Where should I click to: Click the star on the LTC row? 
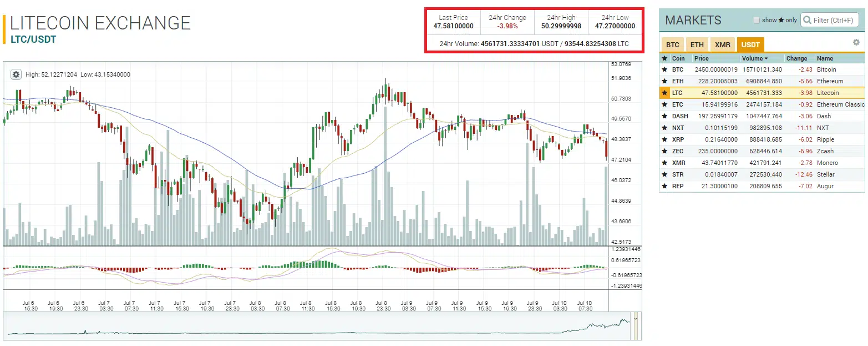coord(664,93)
